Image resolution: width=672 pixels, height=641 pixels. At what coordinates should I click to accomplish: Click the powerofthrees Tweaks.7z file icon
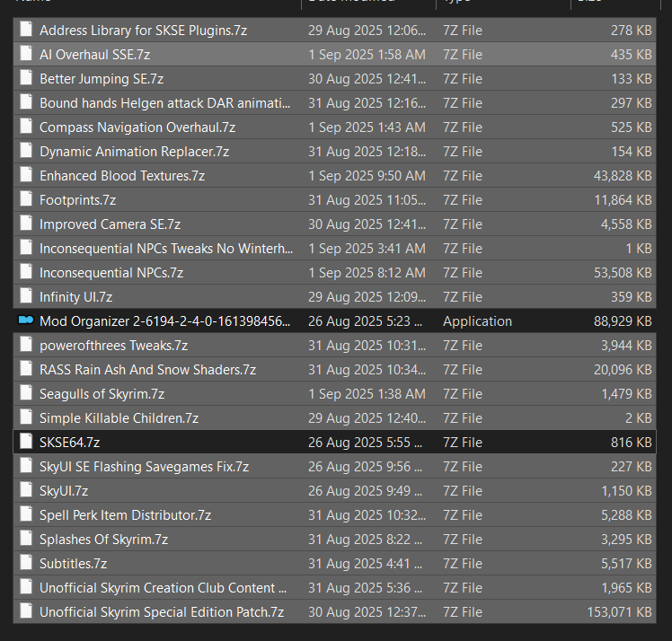pyautogui.click(x=26, y=345)
